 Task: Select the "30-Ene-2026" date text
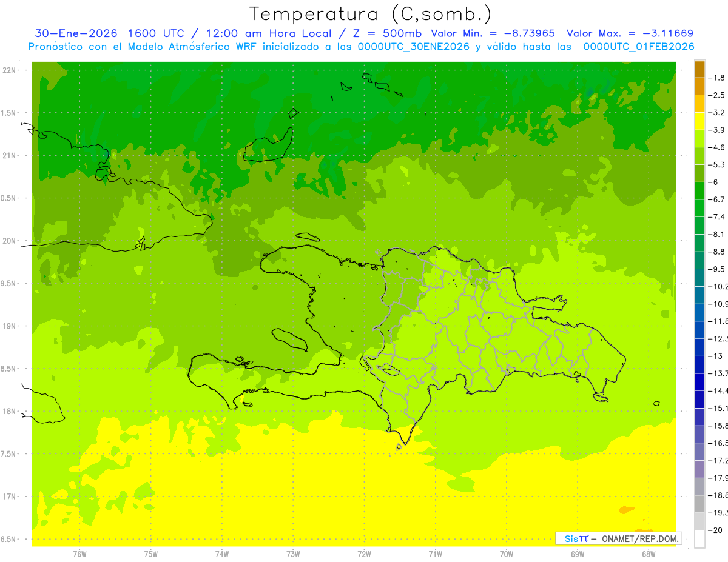point(75,33)
